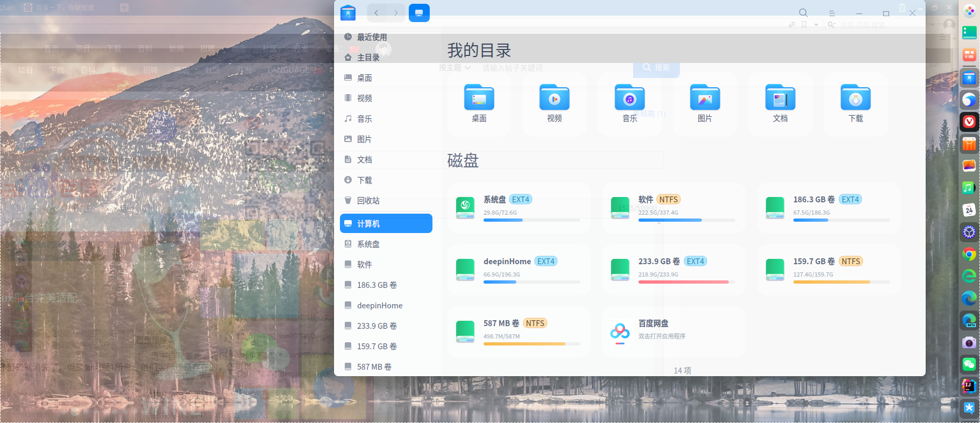980x423 pixels.
Task: Go back using the left arrow button
Action: tap(377, 12)
